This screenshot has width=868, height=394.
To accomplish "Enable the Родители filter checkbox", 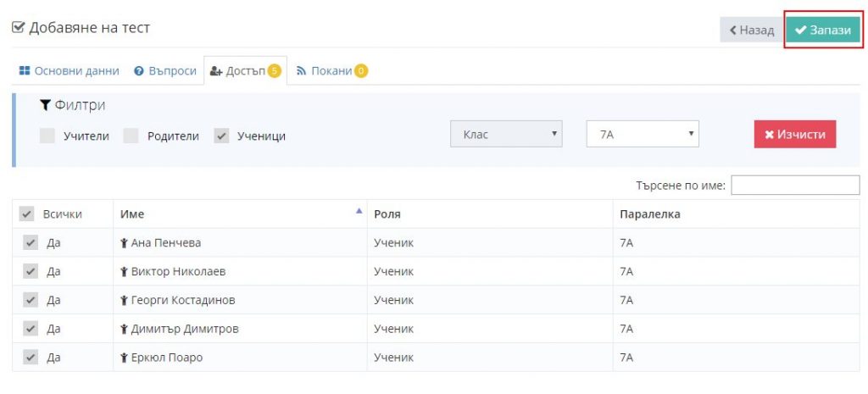I will point(131,136).
